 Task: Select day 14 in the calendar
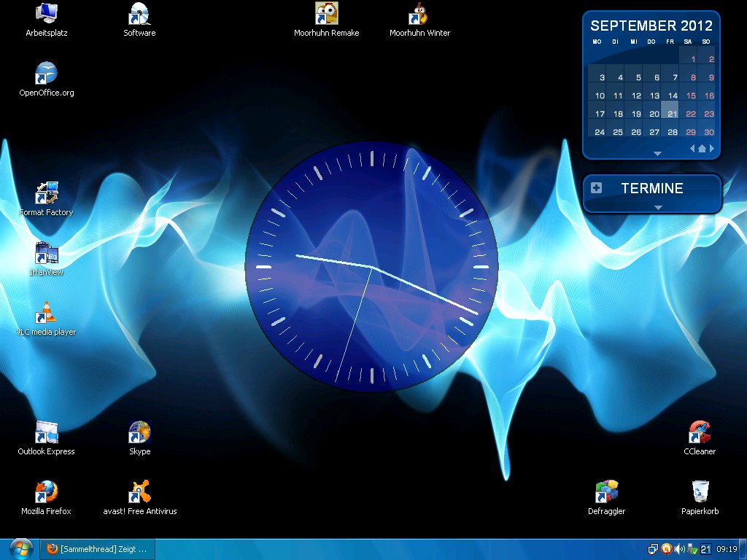click(670, 92)
